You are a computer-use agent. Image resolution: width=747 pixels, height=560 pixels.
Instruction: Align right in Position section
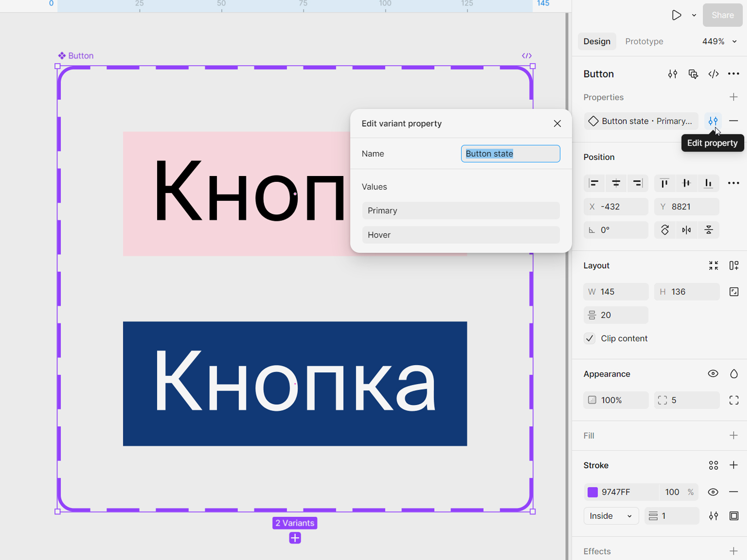coord(638,183)
